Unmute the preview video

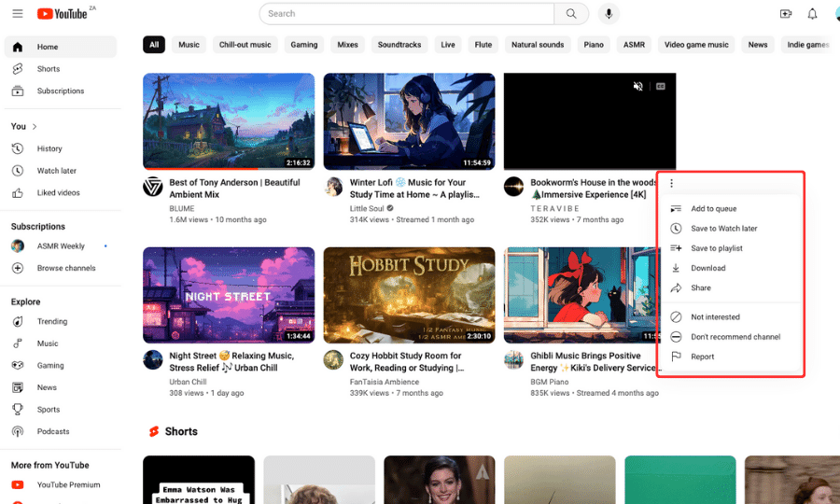point(638,86)
